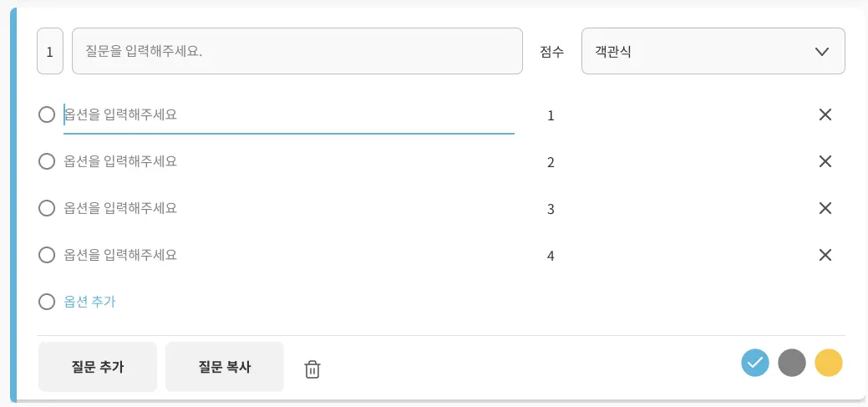Click the 질문 복사 button
868x407 pixels.
[x=225, y=367]
